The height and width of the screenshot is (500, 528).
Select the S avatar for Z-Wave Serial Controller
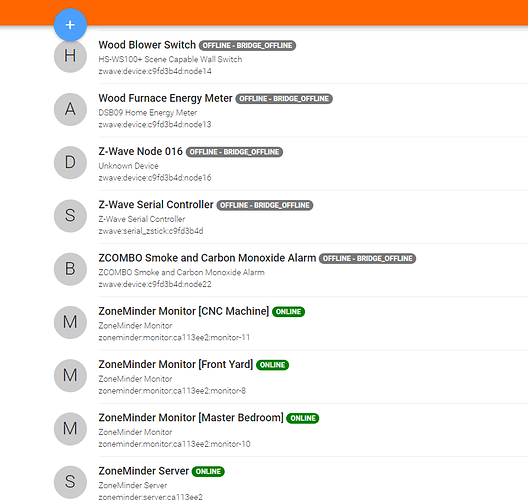click(70, 215)
